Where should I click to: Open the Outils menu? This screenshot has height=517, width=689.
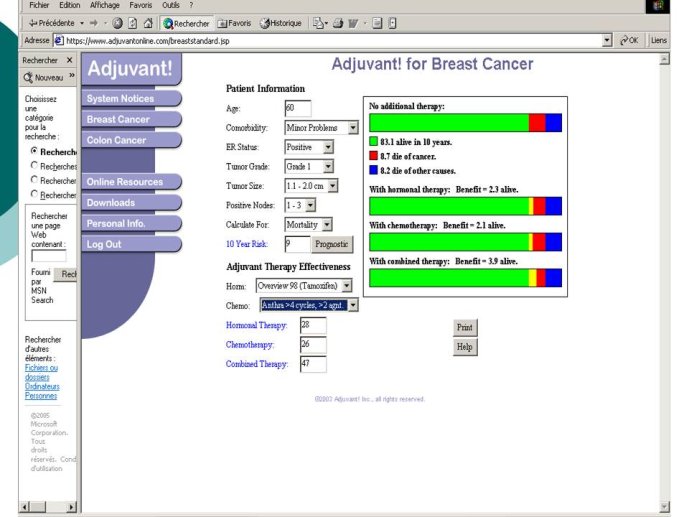tap(170, 5)
